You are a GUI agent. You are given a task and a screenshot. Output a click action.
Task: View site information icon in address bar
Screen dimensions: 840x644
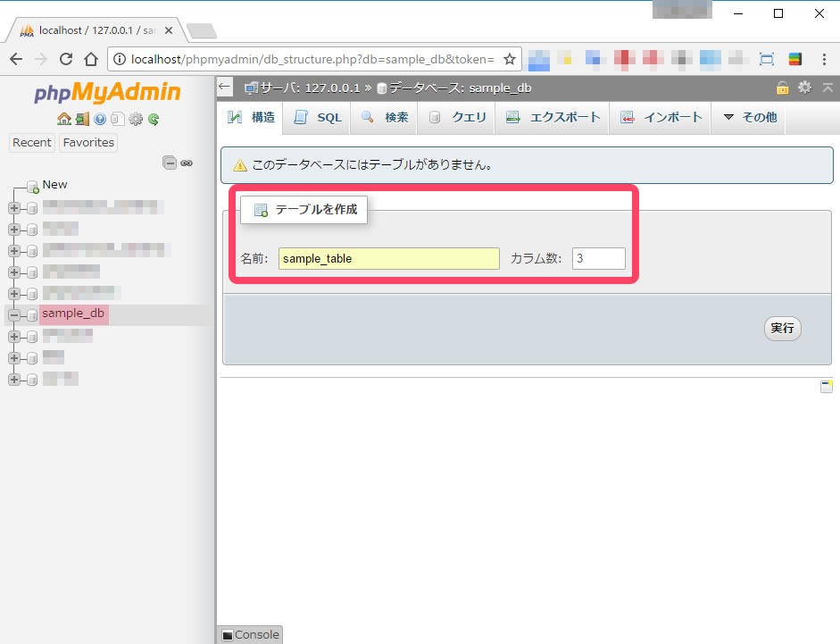tap(120, 59)
